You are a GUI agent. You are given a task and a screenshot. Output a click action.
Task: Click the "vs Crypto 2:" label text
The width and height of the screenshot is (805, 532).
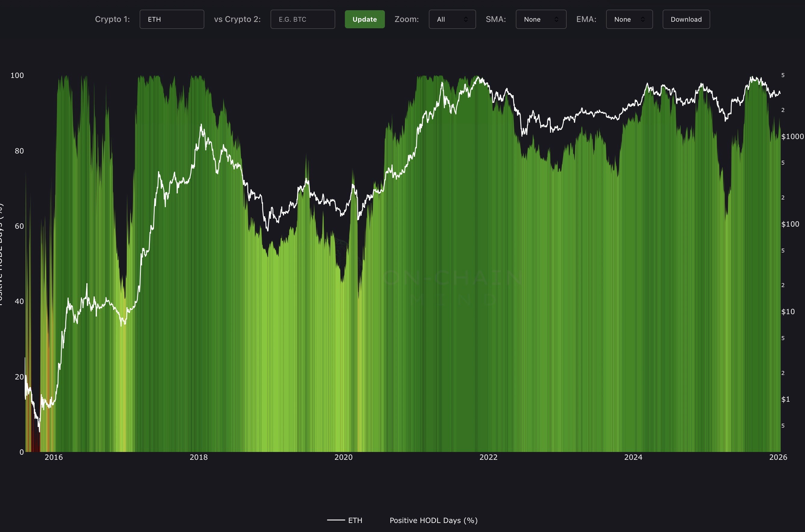237,19
